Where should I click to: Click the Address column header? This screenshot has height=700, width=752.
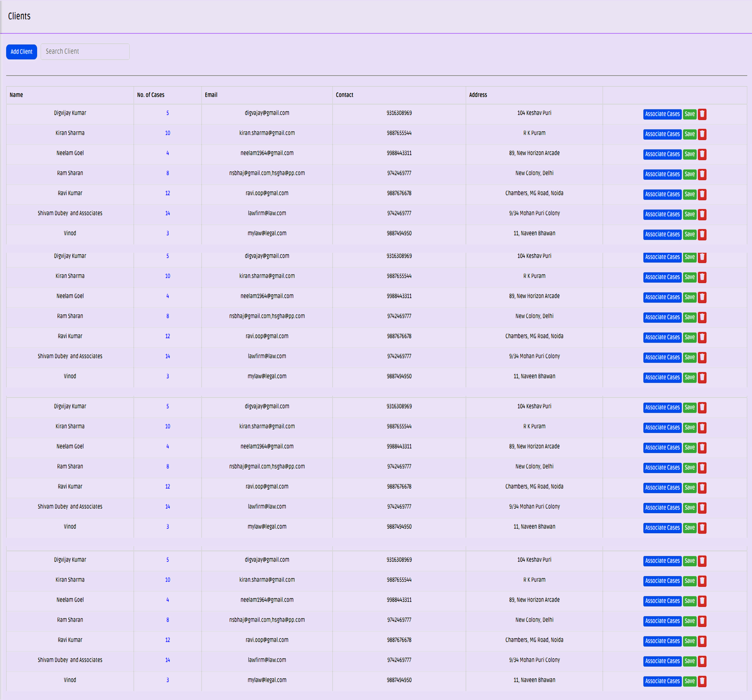click(x=478, y=95)
